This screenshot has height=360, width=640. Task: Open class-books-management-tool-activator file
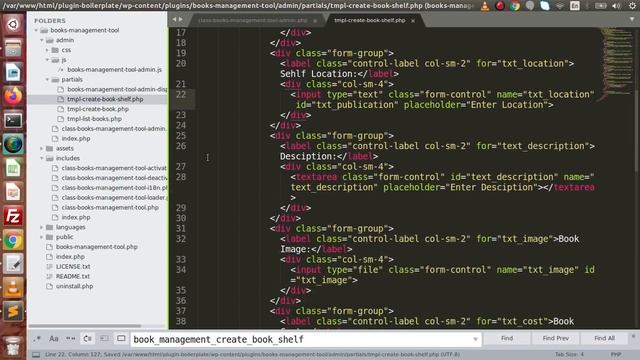click(113, 168)
